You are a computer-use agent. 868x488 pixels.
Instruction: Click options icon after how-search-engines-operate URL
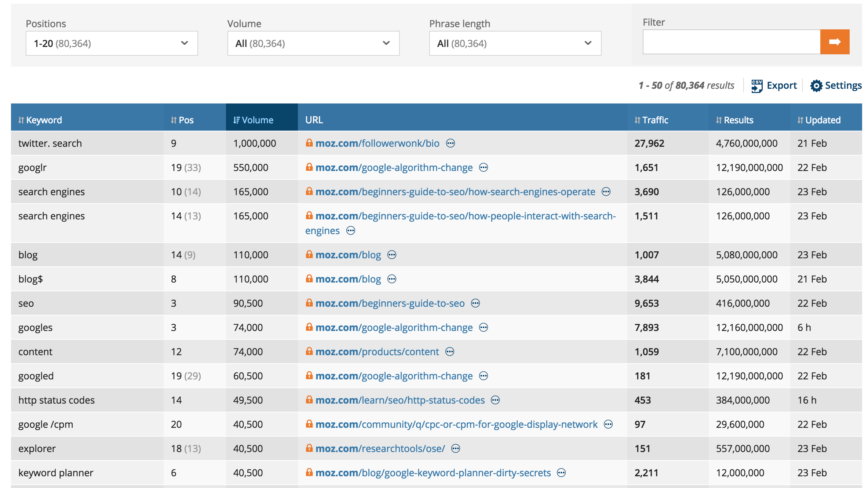[606, 192]
